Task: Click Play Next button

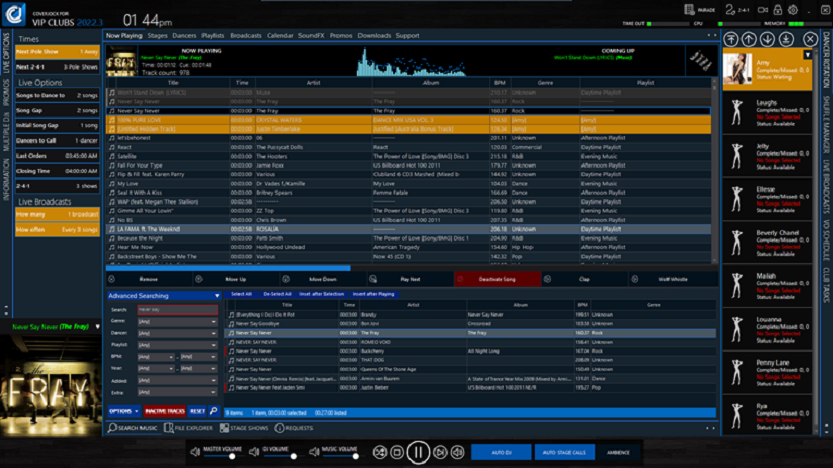Action: [410, 279]
